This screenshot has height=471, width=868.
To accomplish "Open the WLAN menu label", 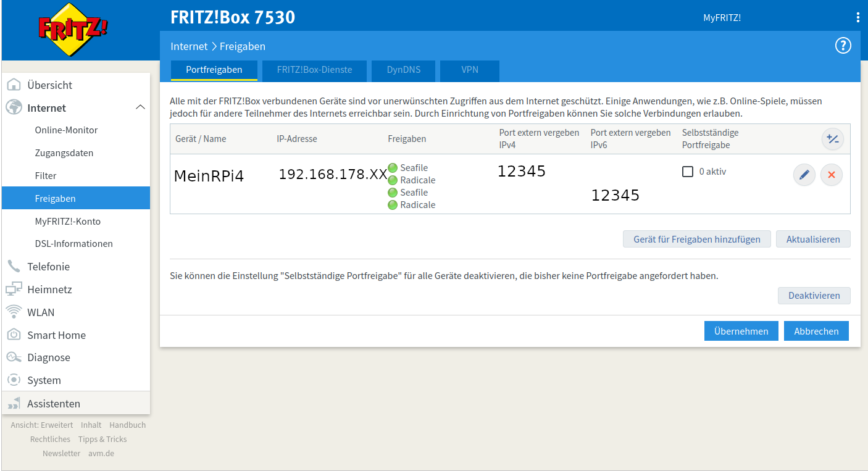I will pyautogui.click(x=41, y=312).
